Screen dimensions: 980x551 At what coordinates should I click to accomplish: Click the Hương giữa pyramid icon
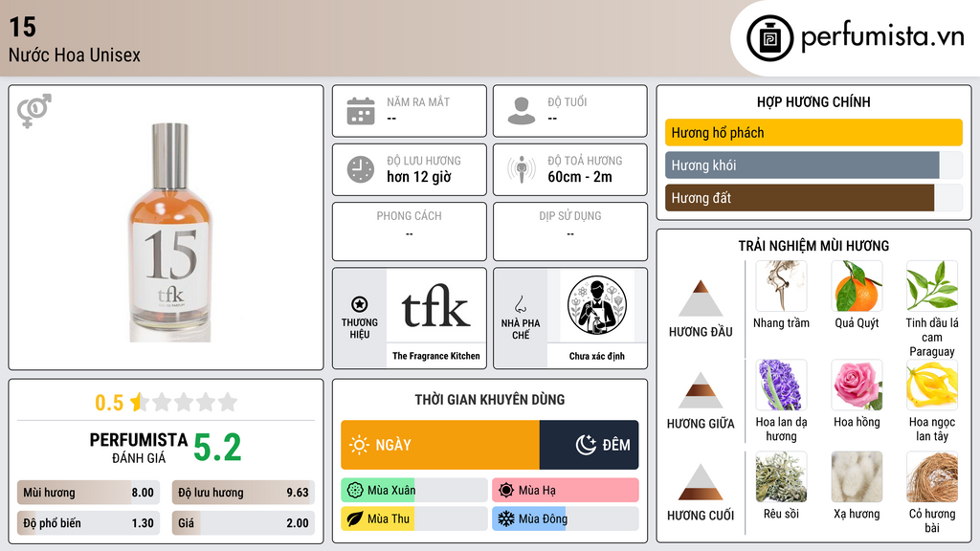(x=701, y=390)
